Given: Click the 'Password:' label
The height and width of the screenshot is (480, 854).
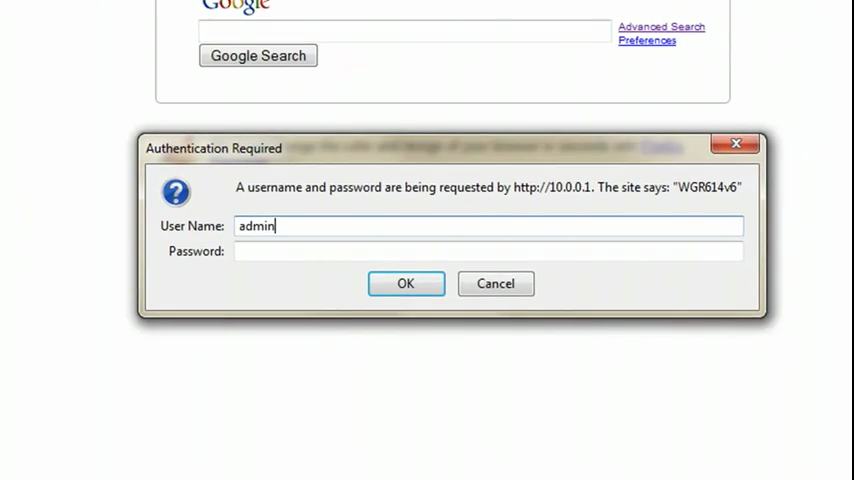Looking at the screenshot, I should coord(196,251).
